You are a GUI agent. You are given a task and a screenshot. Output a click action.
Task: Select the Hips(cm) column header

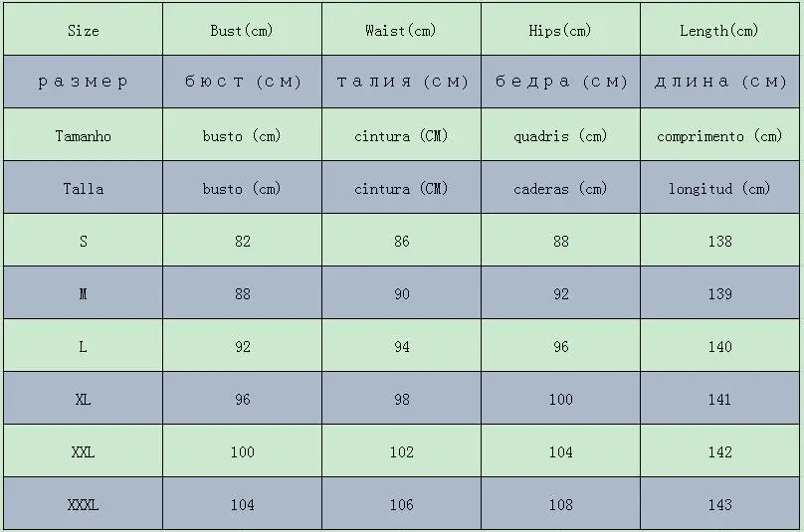(x=560, y=31)
